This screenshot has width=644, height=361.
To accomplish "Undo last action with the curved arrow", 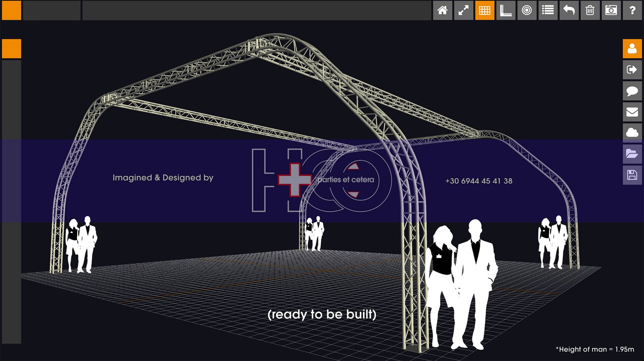I will point(569,10).
